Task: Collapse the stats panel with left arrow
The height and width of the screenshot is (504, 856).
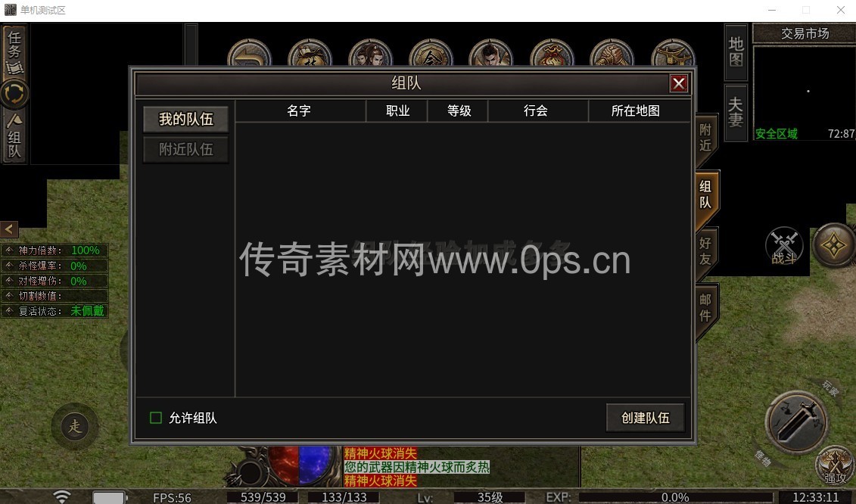Action: click(x=9, y=229)
